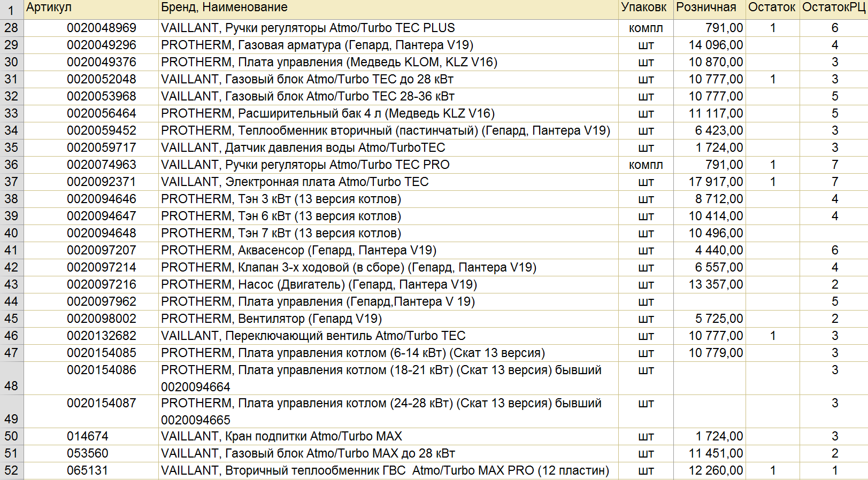This screenshot has width=868, height=480.
Task: Select 'VAILLANT, Датчик давления воды Atmo/TurboTEC'
Action: pyautogui.click(x=388, y=148)
